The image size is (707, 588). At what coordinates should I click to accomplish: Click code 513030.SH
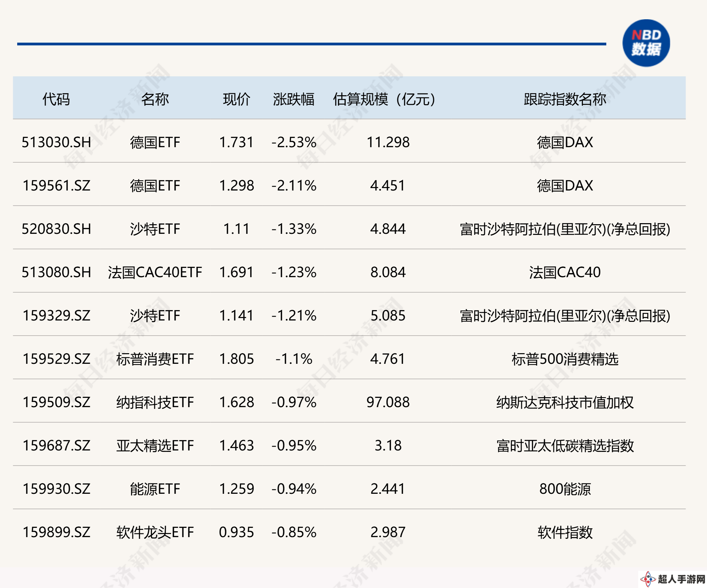point(56,142)
